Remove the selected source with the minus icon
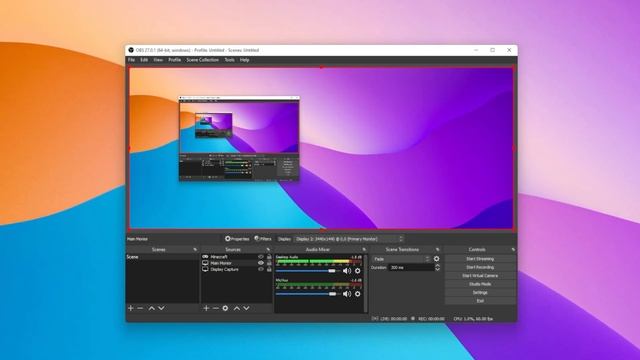Screen dimensions: 640x360 216,308
